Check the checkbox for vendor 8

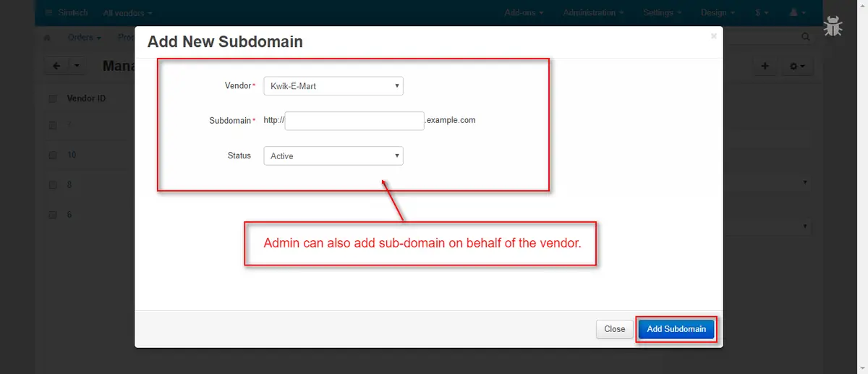53,184
